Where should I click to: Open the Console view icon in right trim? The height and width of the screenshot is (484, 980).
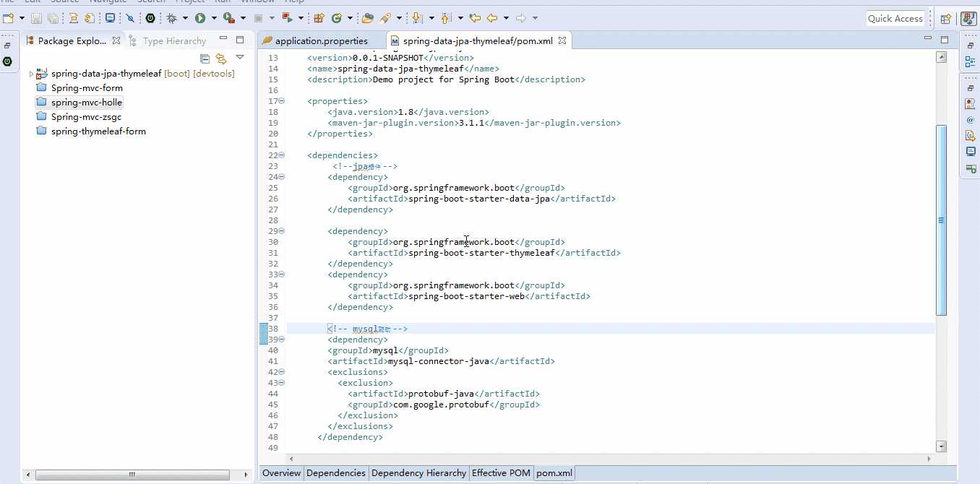971,152
